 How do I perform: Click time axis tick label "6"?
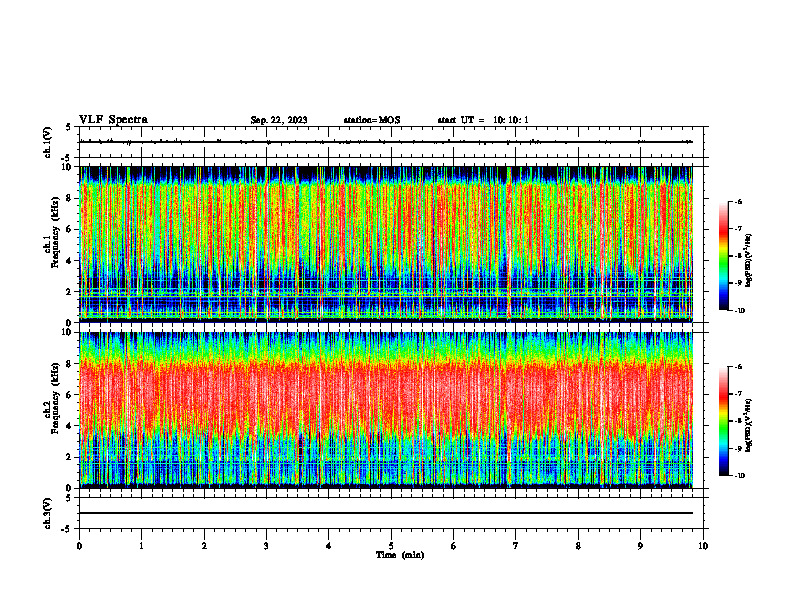point(454,546)
